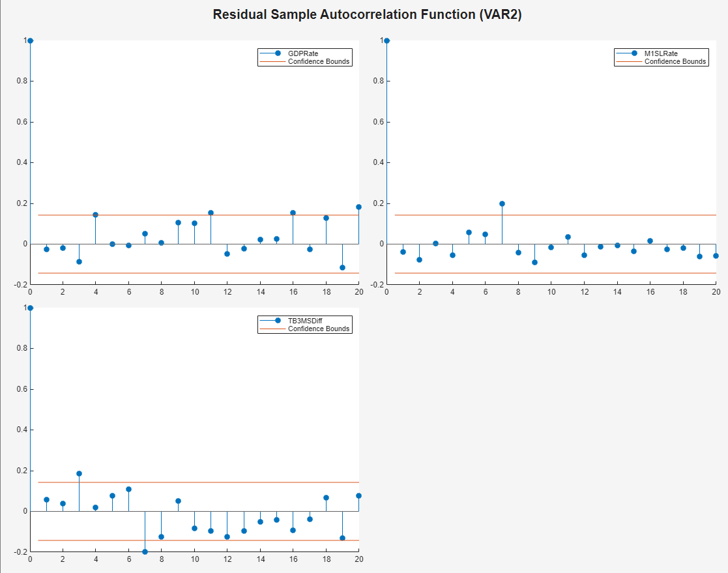Select the lag-7 stem marker in M1SLRate plot

coord(502,203)
